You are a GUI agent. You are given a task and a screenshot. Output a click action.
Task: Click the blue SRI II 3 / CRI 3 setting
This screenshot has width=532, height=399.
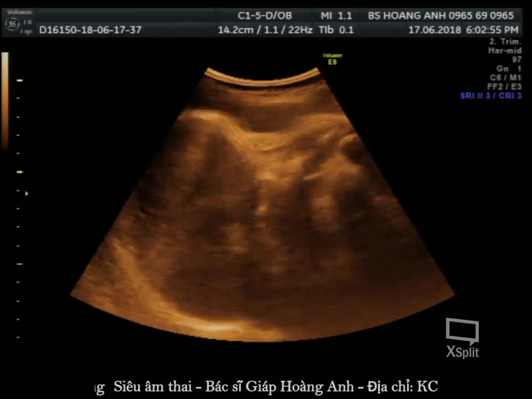(490, 96)
